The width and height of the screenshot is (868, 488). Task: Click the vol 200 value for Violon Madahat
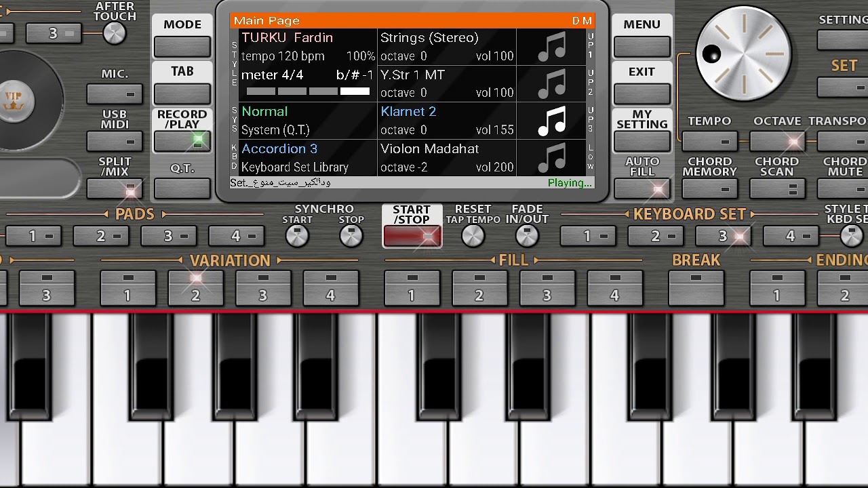[x=495, y=167]
